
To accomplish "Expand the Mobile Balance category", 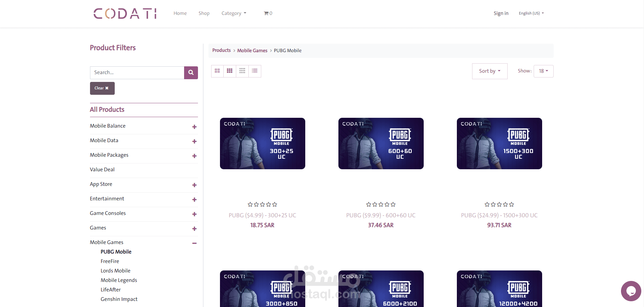I will pos(194,127).
